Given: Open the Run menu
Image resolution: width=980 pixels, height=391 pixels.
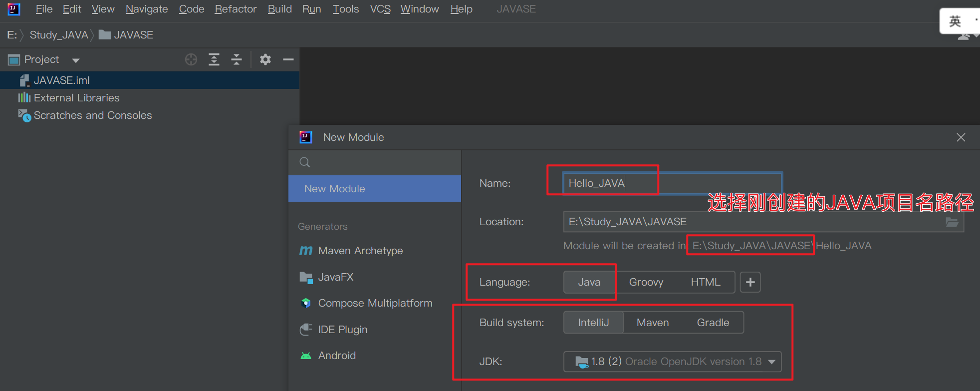Looking at the screenshot, I should pos(311,9).
